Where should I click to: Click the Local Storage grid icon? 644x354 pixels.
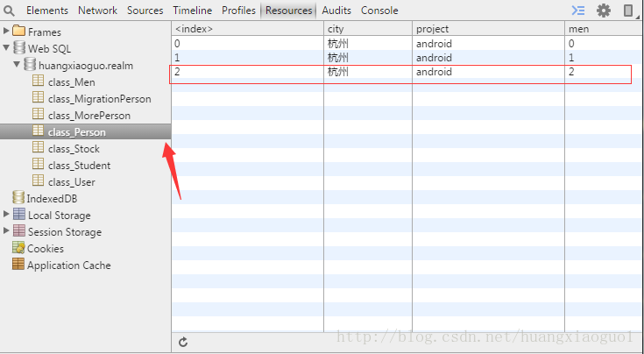tap(19, 214)
